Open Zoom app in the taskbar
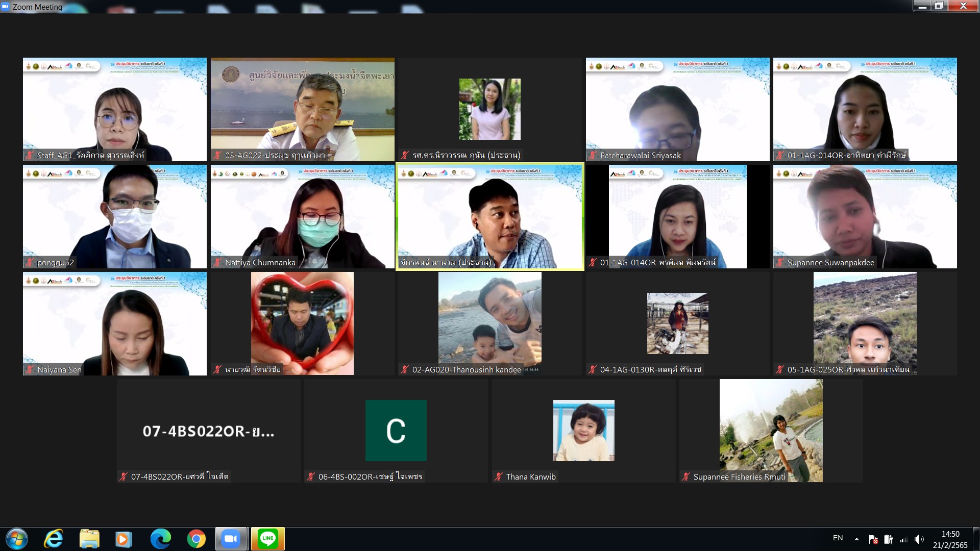The width and height of the screenshot is (980, 551). pyautogui.click(x=231, y=539)
